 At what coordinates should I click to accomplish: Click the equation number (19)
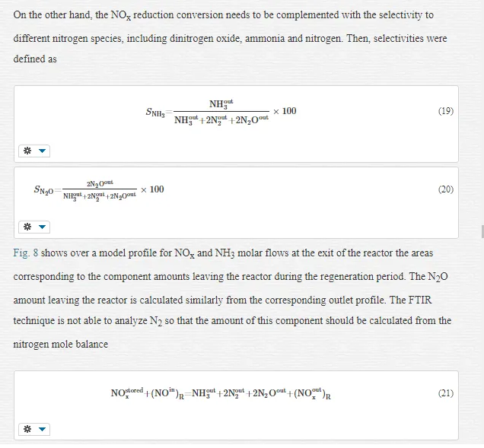(x=446, y=111)
